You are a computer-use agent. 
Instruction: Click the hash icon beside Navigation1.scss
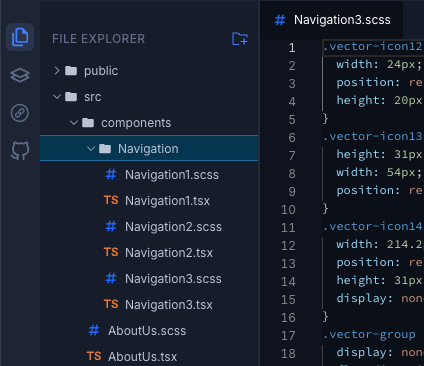click(x=111, y=174)
